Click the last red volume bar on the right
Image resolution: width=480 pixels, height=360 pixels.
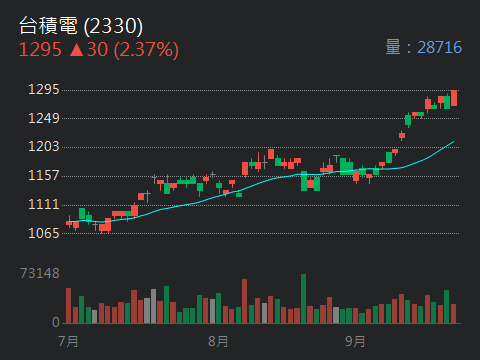[453, 314]
